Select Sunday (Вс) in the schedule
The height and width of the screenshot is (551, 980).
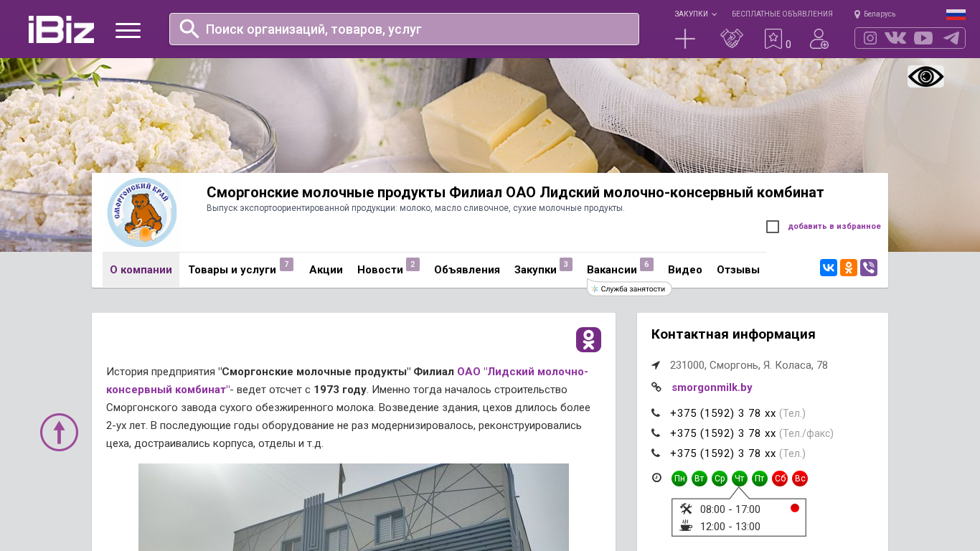pyautogui.click(x=800, y=479)
